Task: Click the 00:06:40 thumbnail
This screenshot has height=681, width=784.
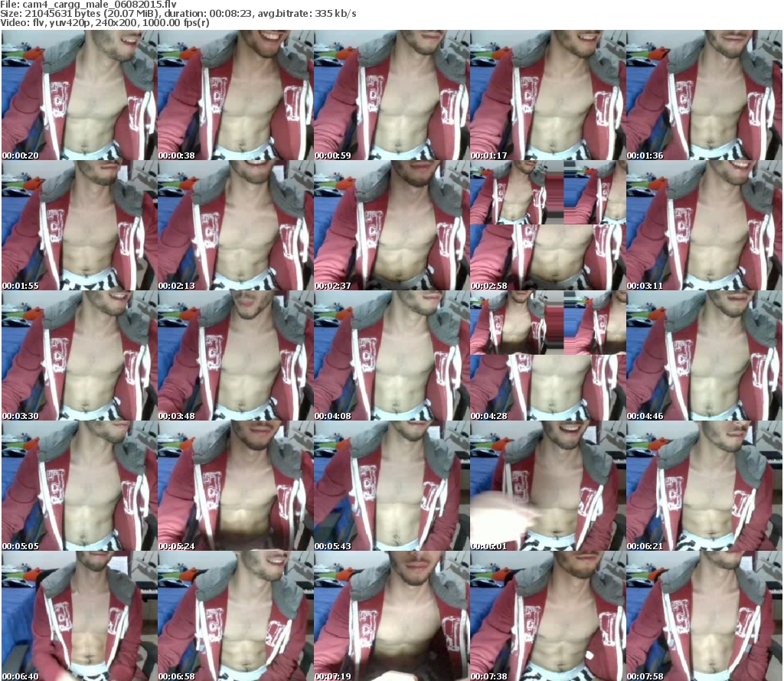Action: (x=80, y=616)
